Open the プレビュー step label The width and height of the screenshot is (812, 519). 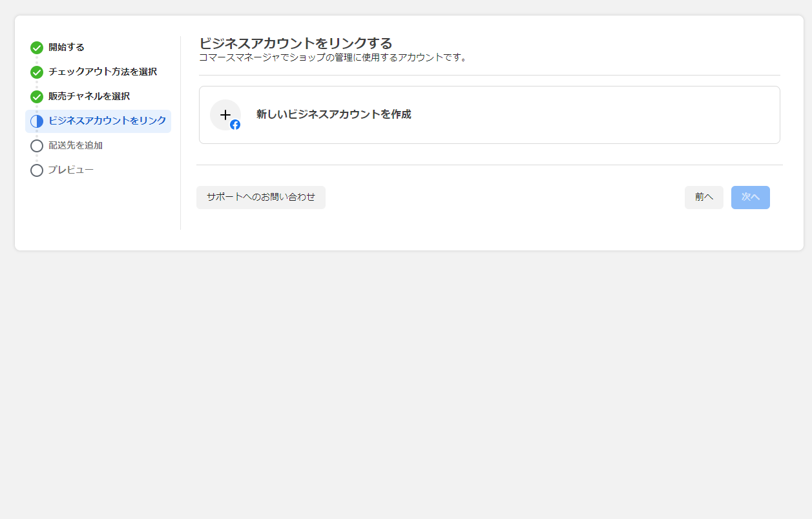click(71, 170)
